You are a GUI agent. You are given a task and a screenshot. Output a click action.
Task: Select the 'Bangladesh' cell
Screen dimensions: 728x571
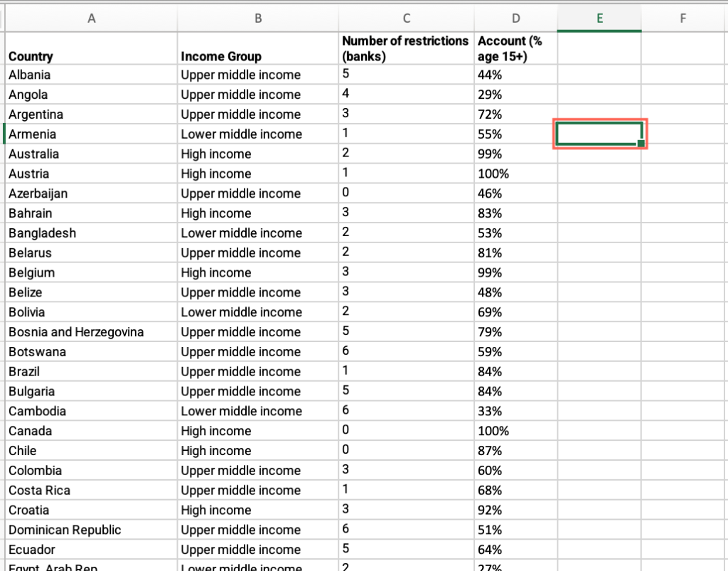point(91,233)
